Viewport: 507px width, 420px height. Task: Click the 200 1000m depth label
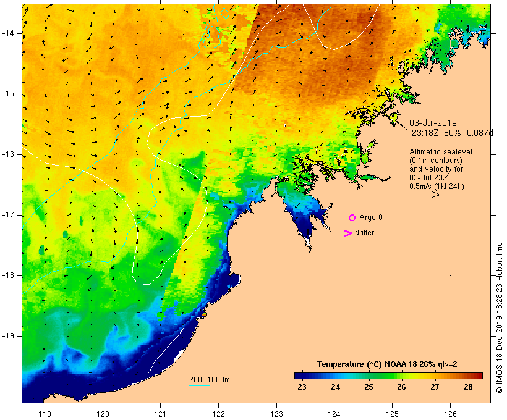coord(210,380)
